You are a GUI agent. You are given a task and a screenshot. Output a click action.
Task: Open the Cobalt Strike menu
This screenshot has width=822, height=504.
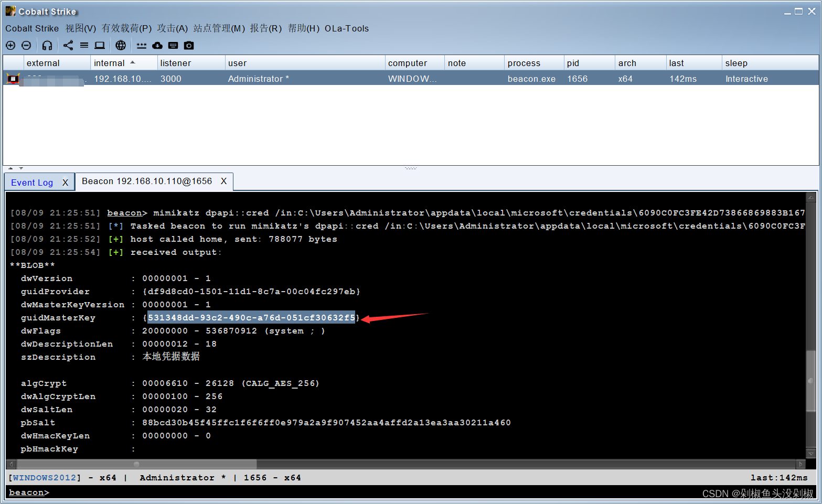coord(32,28)
